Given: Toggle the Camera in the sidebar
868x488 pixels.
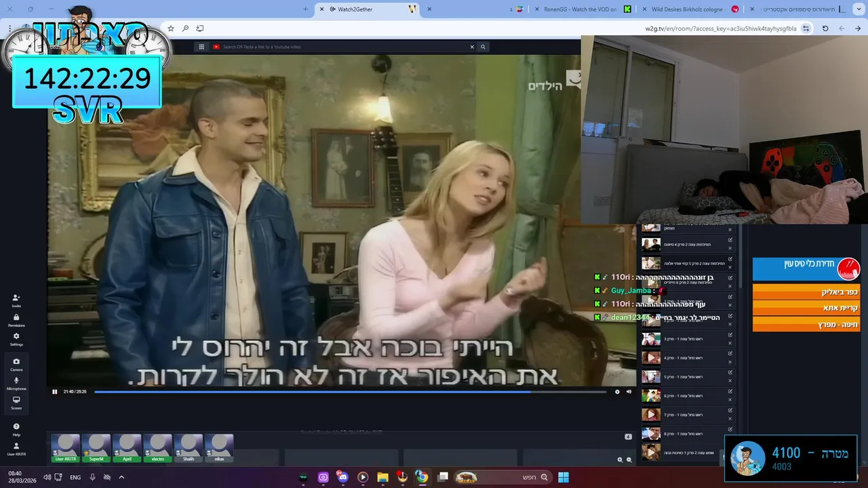Looking at the screenshot, I should tap(16, 364).
